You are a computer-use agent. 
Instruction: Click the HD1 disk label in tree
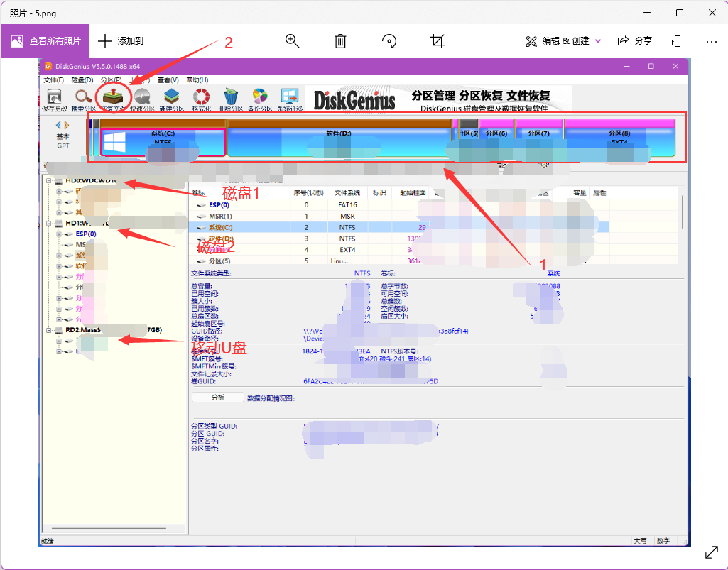87,224
